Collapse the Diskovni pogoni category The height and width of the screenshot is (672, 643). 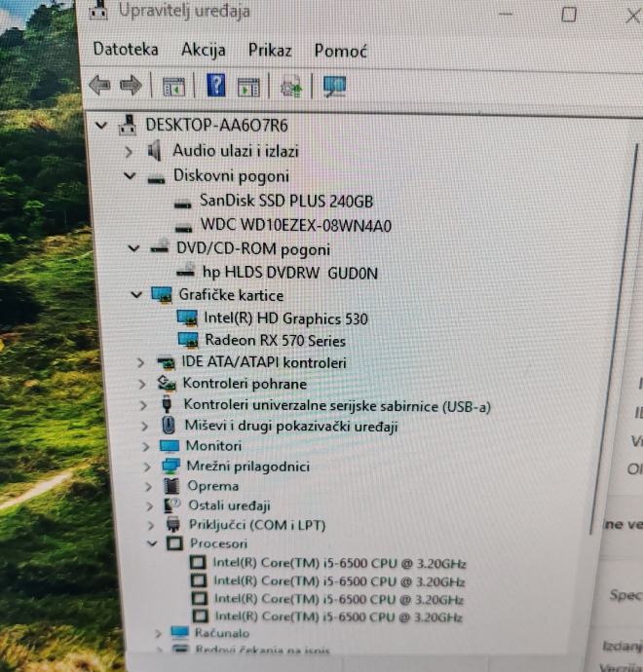[130, 175]
